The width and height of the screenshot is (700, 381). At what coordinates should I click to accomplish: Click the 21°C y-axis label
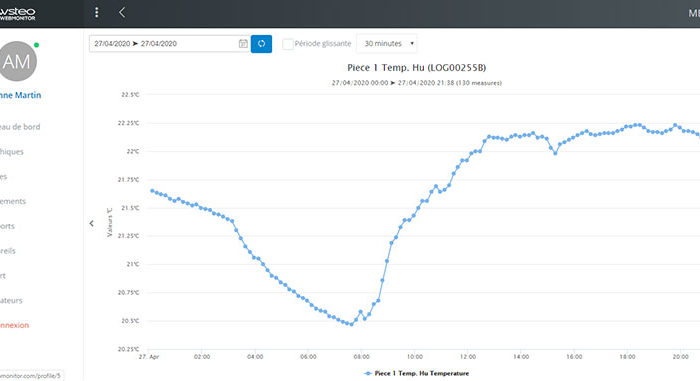(x=133, y=264)
